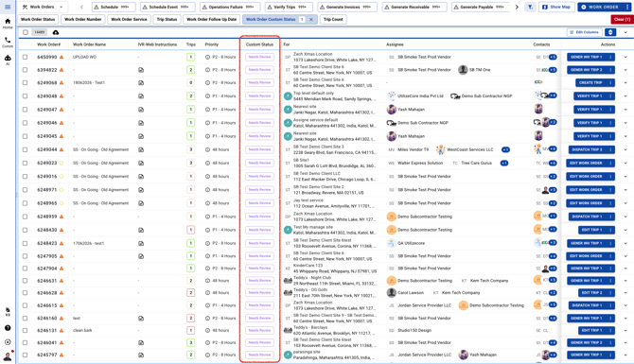Check the row for work order 6249044
Screen dimensions: 634x364
coord(25,150)
